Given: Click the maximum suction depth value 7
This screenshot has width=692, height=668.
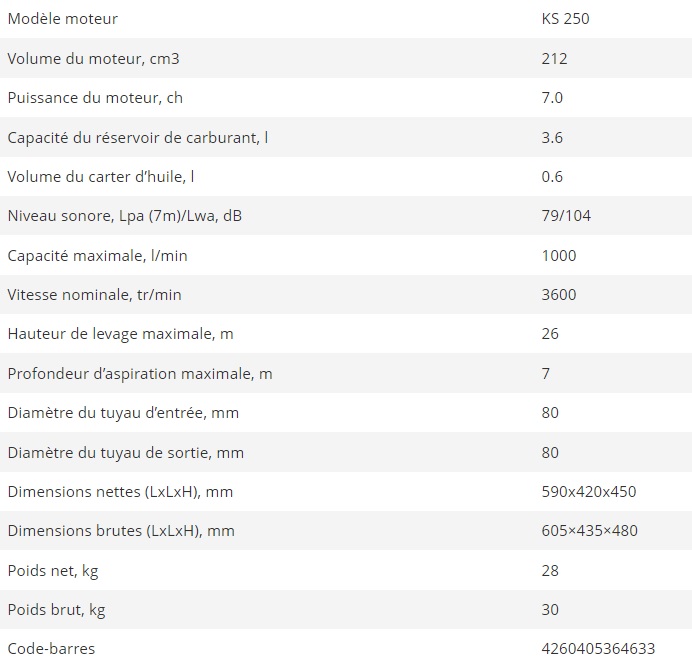Looking at the screenshot, I should pos(546,373).
